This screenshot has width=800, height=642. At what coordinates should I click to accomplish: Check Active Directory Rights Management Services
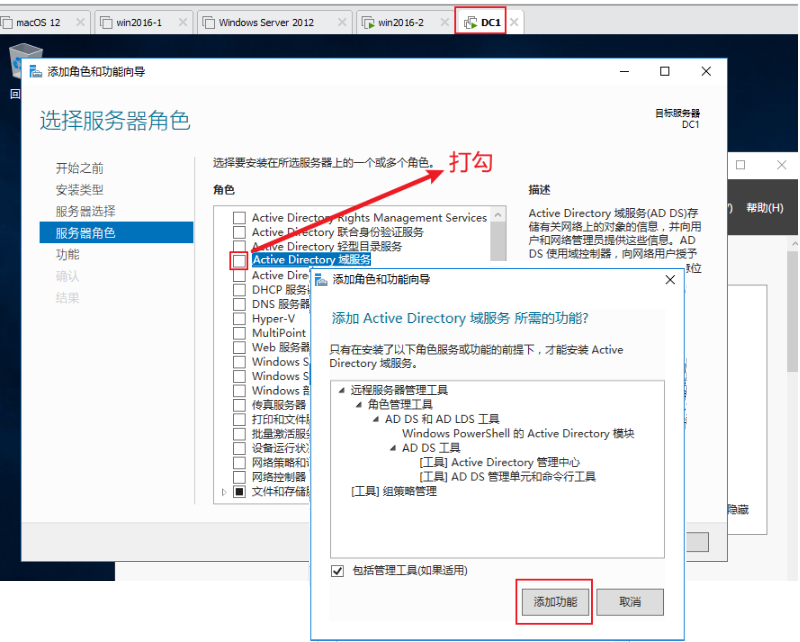(x=239, y=218)
